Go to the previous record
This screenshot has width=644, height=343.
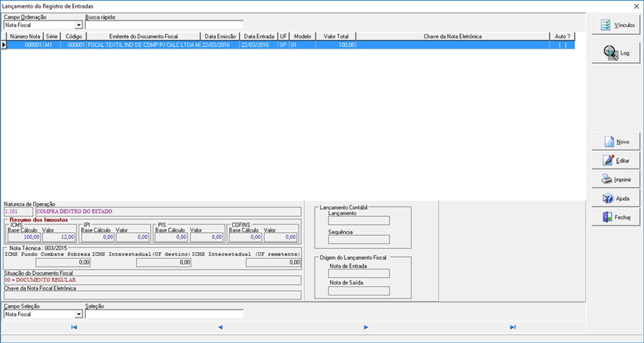point(220,327)
